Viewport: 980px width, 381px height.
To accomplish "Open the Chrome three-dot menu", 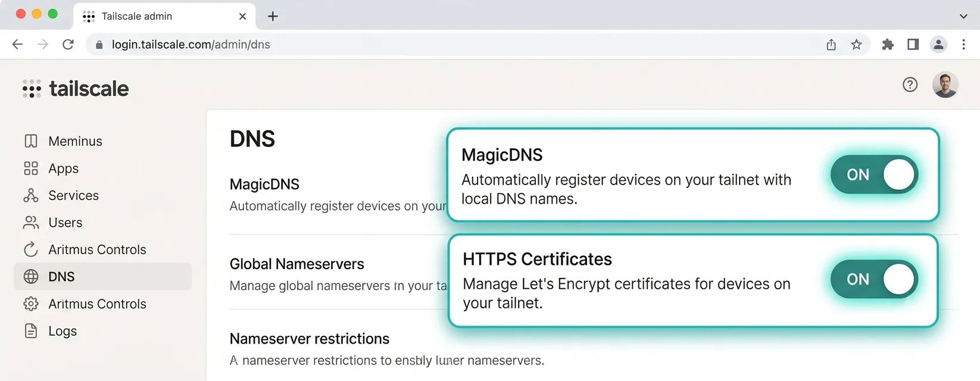I will pos(963,45).
